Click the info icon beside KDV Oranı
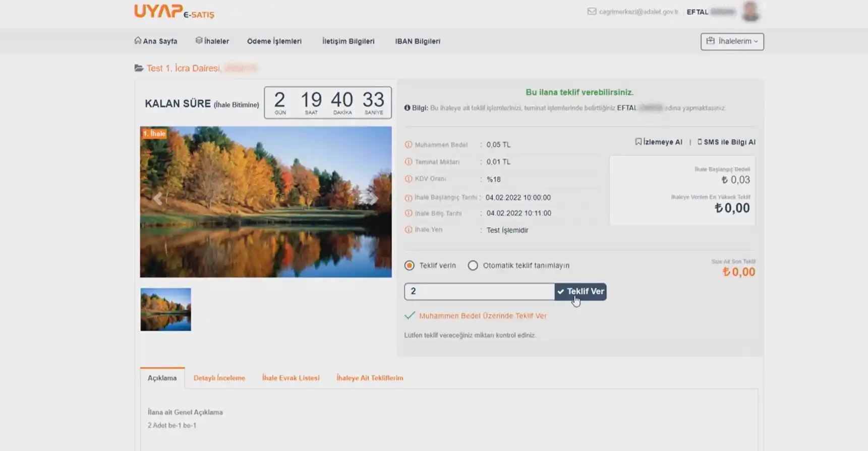 pos(409,179)
